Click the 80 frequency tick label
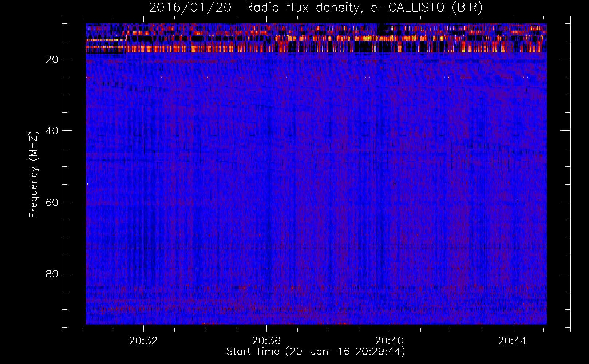This screenshot has width=589, height=364. point(52,274)
